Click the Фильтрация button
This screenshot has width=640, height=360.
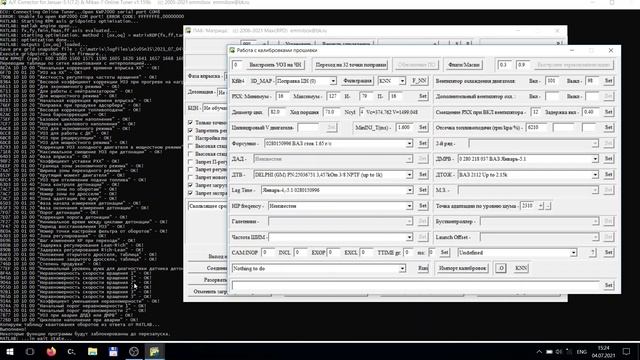[x=357, y=81]
